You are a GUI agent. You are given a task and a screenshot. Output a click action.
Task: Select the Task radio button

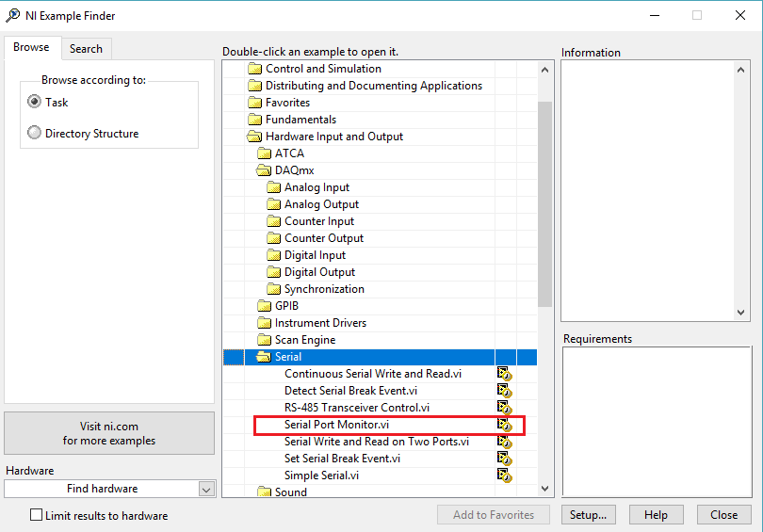point(34,102)
